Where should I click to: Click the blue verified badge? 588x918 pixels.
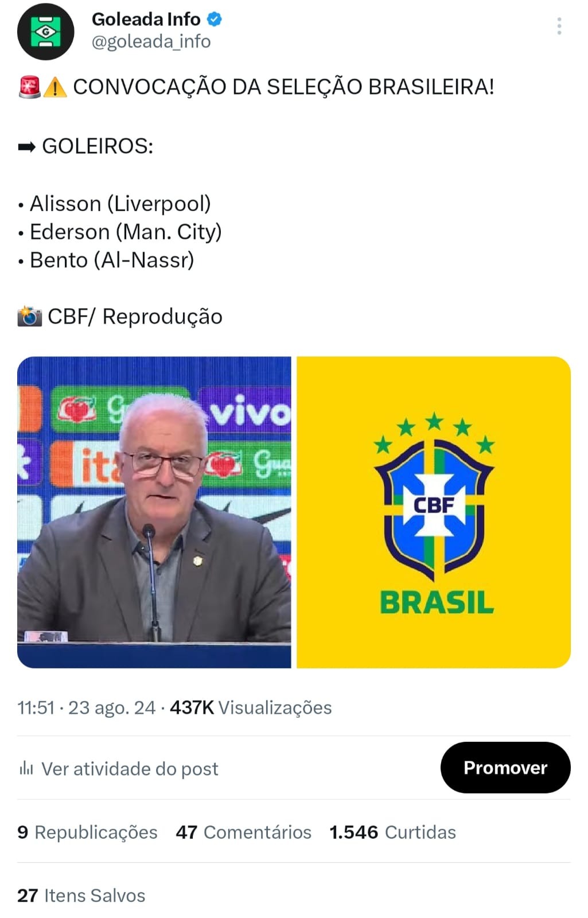click(x=214, y=20)
